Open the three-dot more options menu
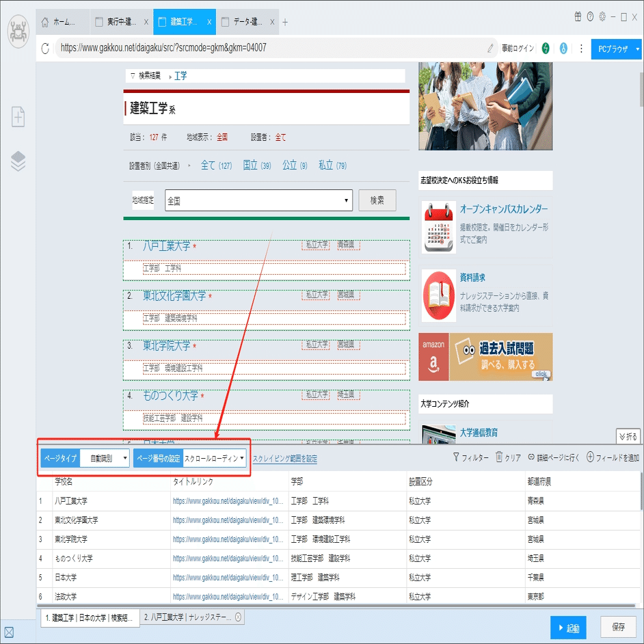Screen dimensions: 644x644 tap(581, 49)
